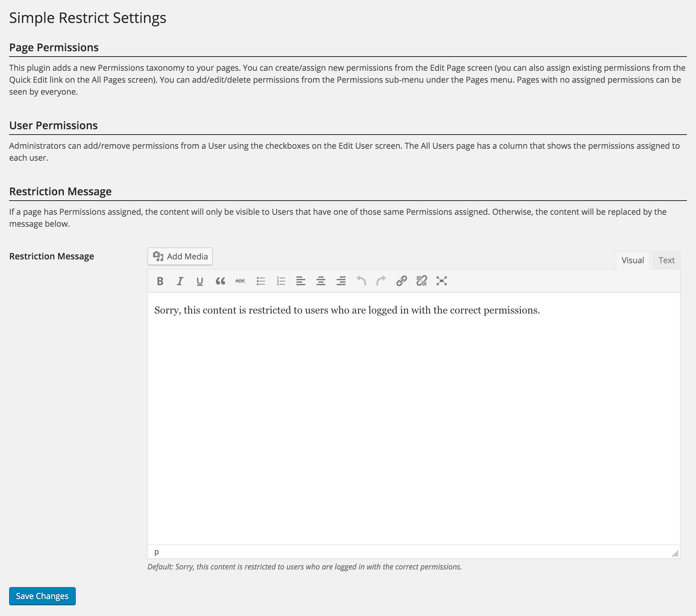Click the Numbered list icon
The image size is (696, 616).
[x=280, y=280]
